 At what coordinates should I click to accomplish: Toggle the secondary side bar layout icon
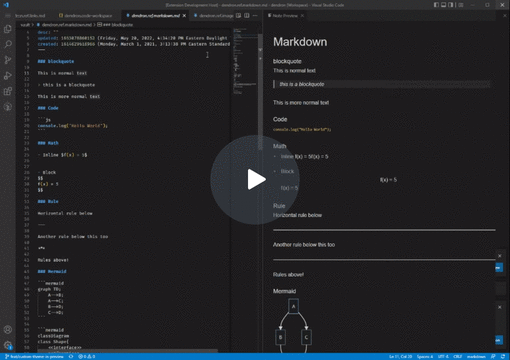tap(451, 5)
